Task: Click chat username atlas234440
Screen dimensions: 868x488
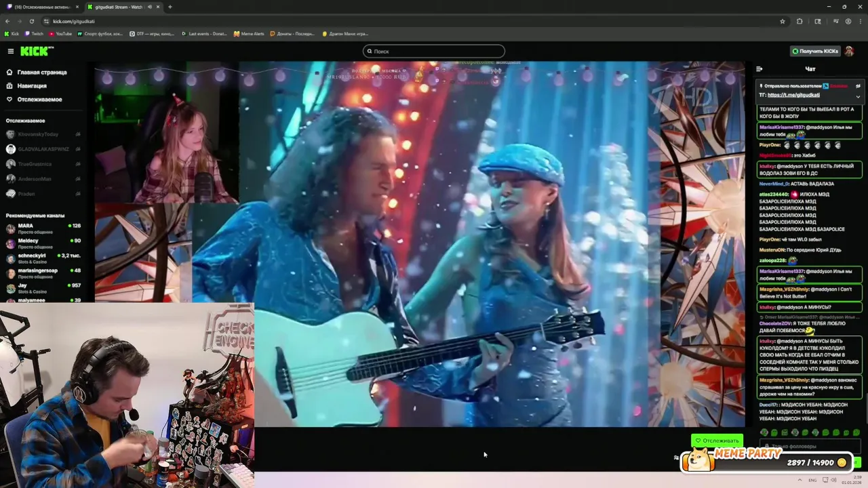Action: pos(774,195)
